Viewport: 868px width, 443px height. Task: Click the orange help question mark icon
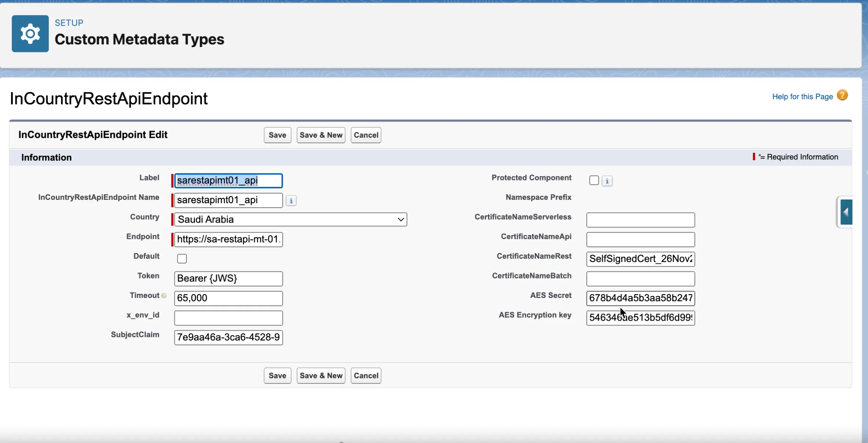tap(842, 95)
